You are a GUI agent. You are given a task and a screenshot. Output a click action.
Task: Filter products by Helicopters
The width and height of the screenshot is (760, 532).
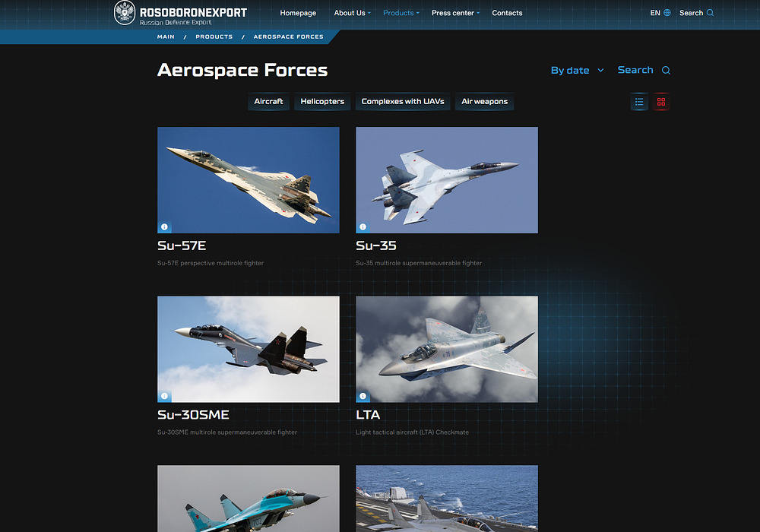pyautogui.click(x=322, y=102)
